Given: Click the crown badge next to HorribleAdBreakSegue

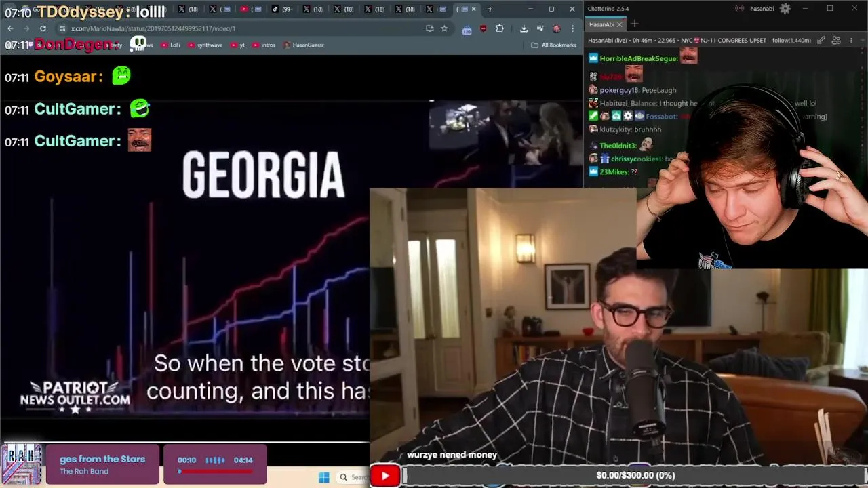Looking at the screenshot, I should coord(593,58).
